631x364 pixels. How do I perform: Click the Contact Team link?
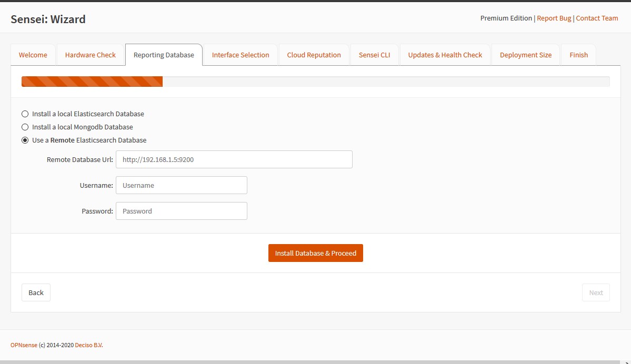pyautogui.click(x=597, y=18)
